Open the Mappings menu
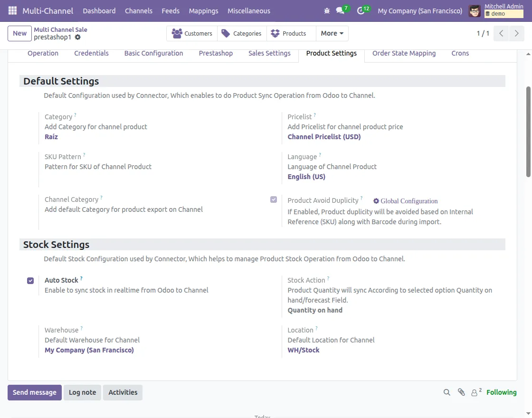 (203, 10)
